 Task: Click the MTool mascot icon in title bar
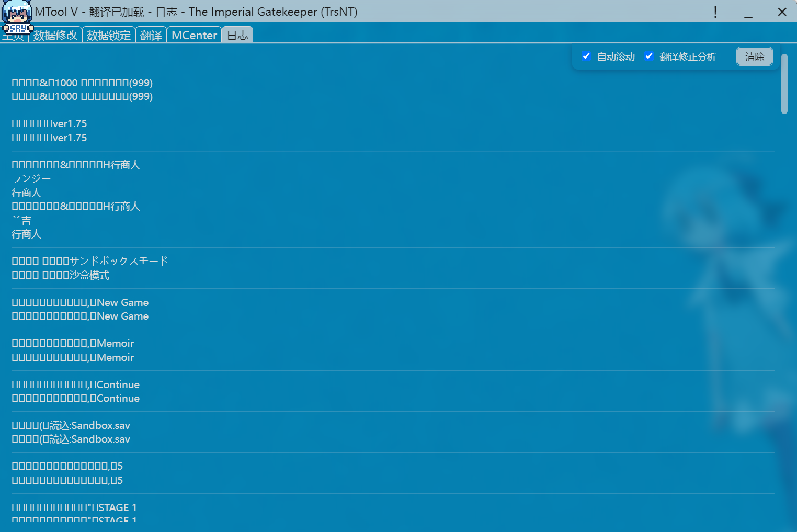(x=17, y=16)
